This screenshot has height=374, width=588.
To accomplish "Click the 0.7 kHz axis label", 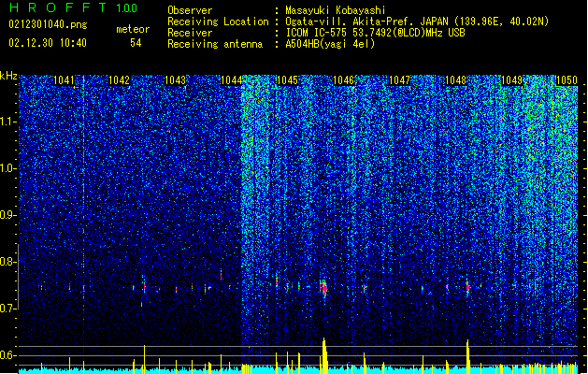I will pyautogui.click(x=8, y=309).
